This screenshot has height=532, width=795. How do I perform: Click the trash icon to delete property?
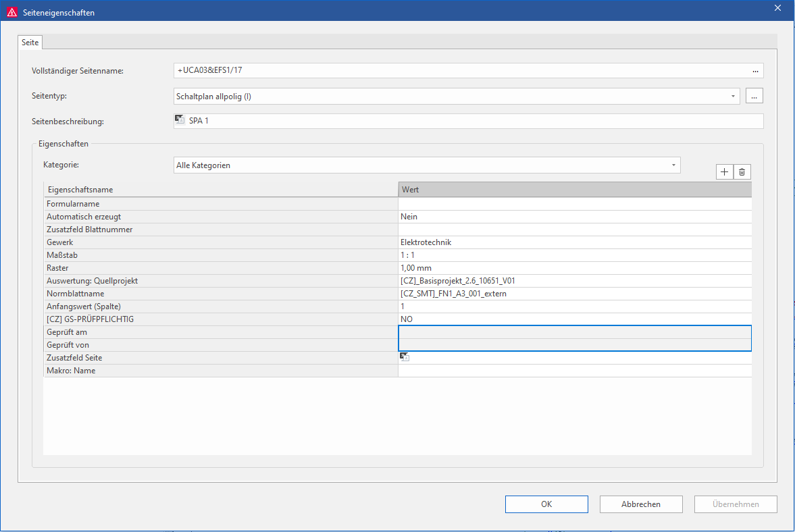[742, 172]
